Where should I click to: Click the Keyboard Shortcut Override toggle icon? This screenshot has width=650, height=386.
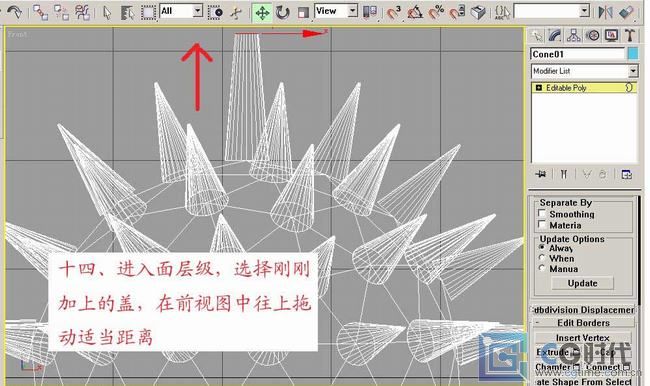coord(478,12)
